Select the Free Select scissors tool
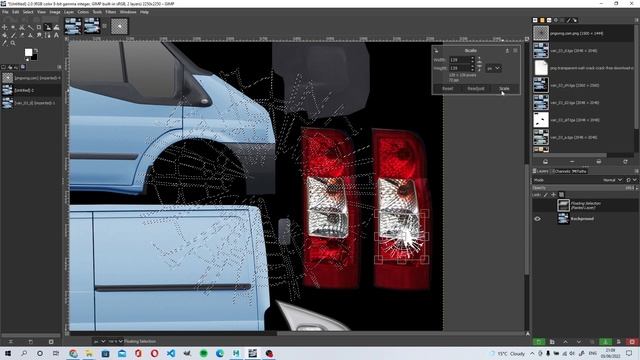Viewport: 640px width, 360px height. (x=22, y=27)
